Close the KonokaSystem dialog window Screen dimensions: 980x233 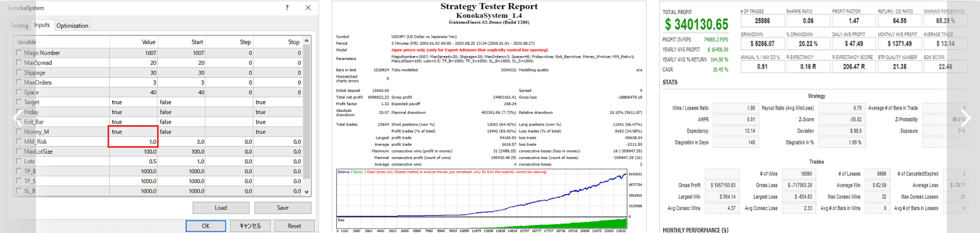point(308,8)
